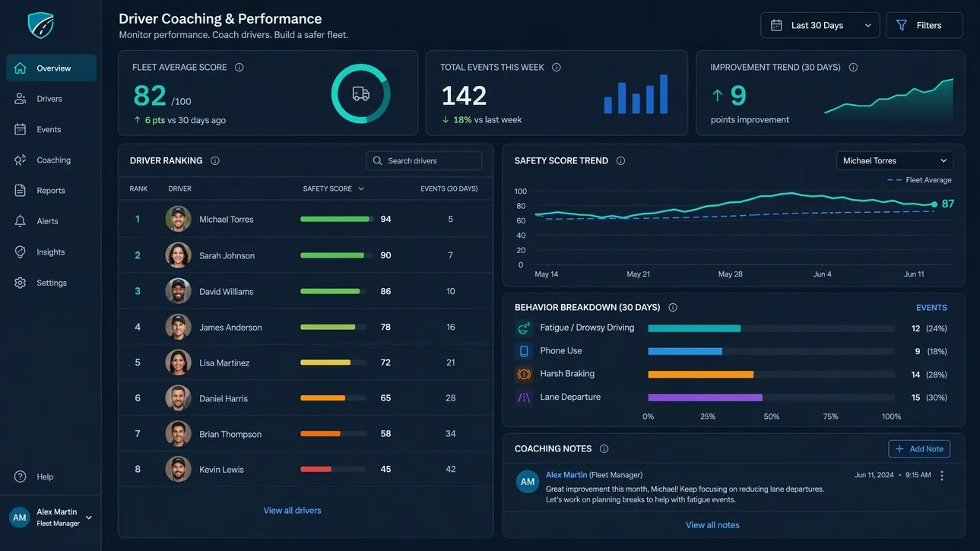
Task: Click the EVENTS header in Behavior Breakdown
Action: (931, 308)
